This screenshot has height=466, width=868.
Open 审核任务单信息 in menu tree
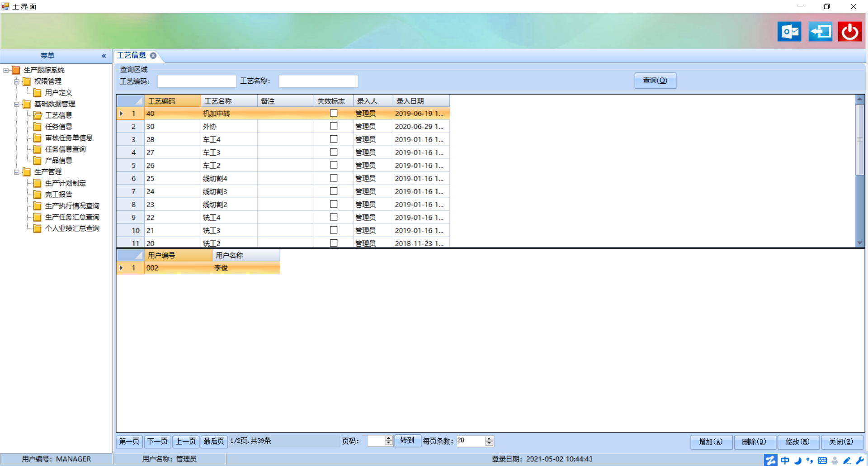click(x=69, y=138)
